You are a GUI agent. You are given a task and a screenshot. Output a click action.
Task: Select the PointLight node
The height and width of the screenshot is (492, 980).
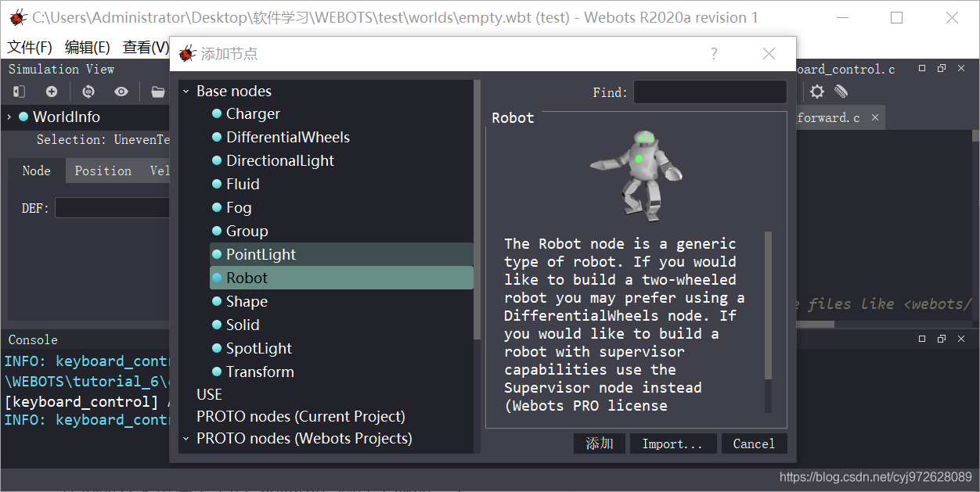click(341, 254)
